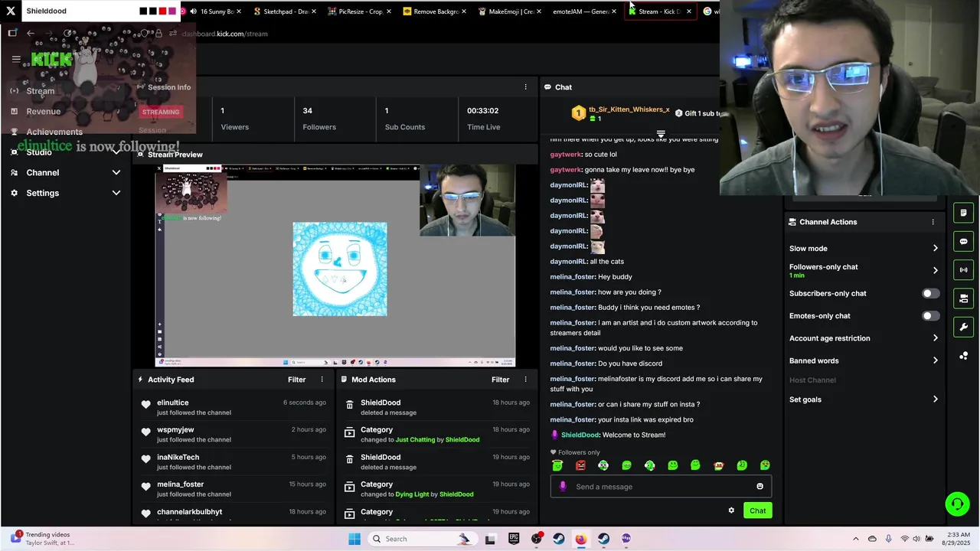Click Gift 1 sub button in chat
Viewport: 980px width, 551px height.
(x=697, y=113)
